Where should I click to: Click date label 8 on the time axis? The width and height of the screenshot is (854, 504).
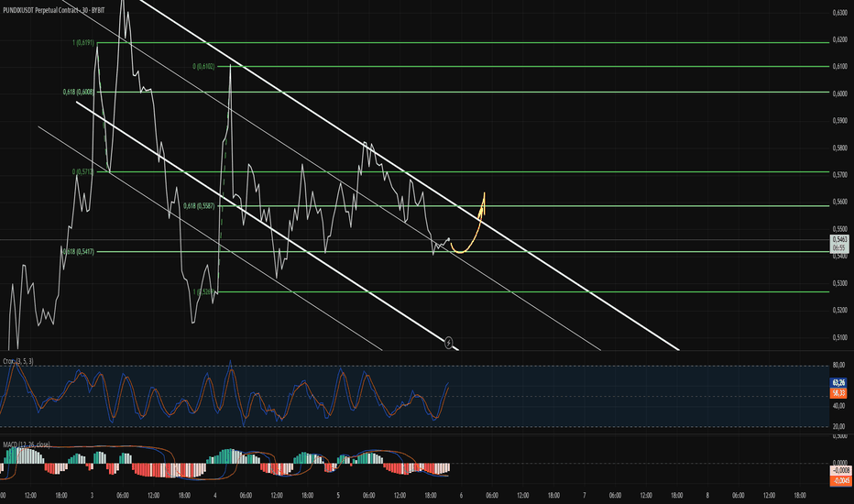707,495
